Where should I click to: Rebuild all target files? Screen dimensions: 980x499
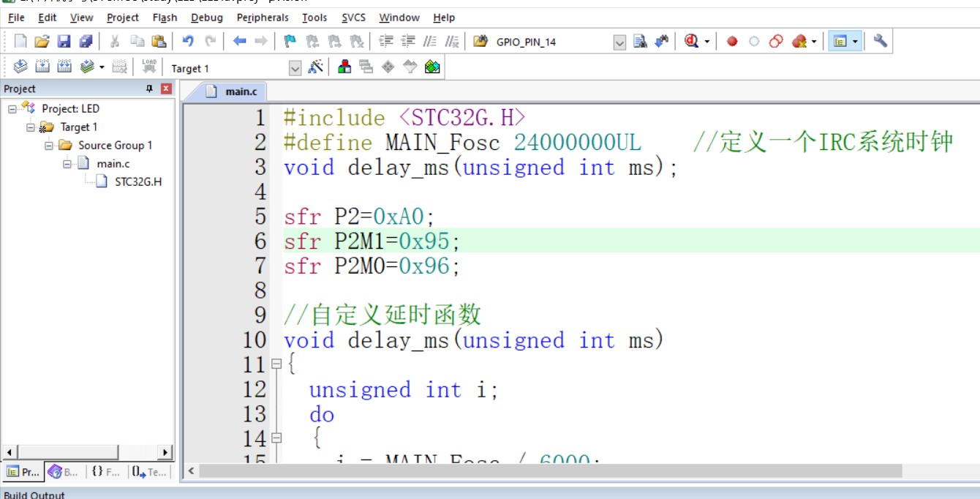coord(64,67)
